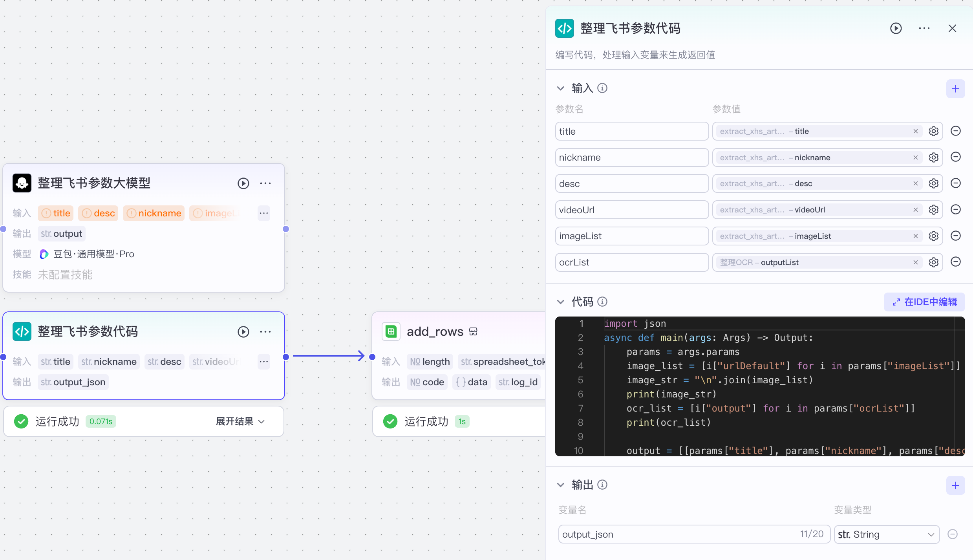Remove the nickname input parameter row

956,157
